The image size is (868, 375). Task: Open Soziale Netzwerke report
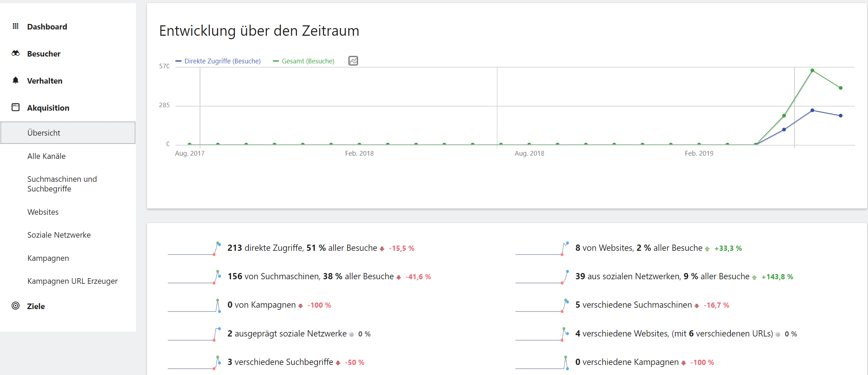59,235
